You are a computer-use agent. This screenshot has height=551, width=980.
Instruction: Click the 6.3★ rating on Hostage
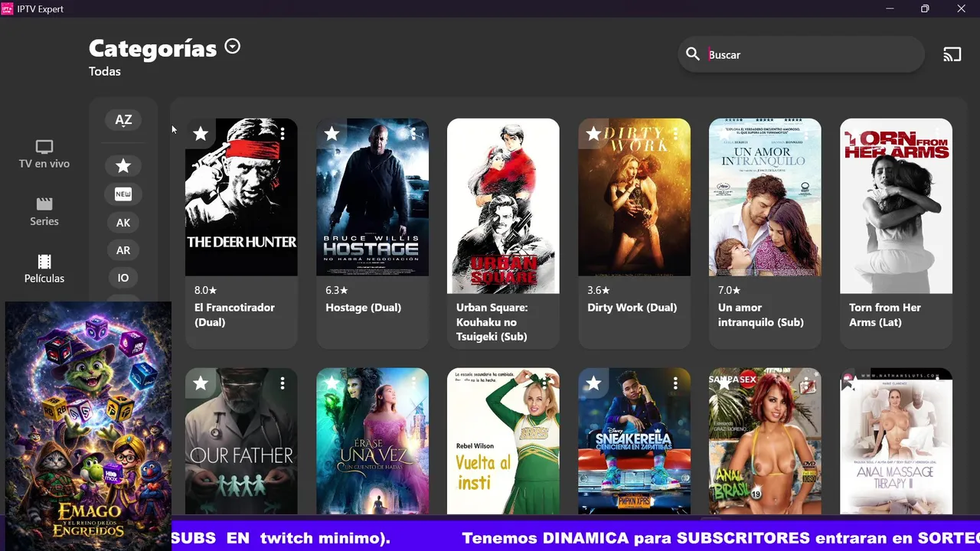[336, 290]
